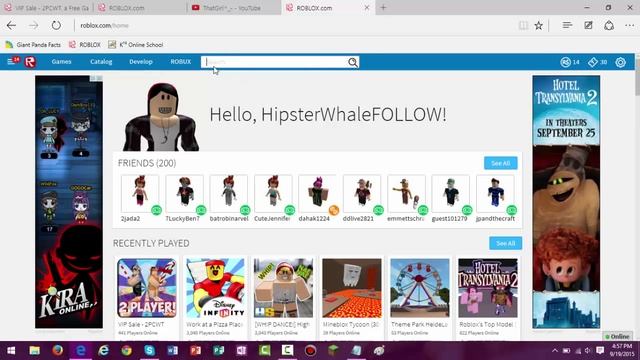See all friends
Screen dimensions: 640x360
[x=500, y=163]
